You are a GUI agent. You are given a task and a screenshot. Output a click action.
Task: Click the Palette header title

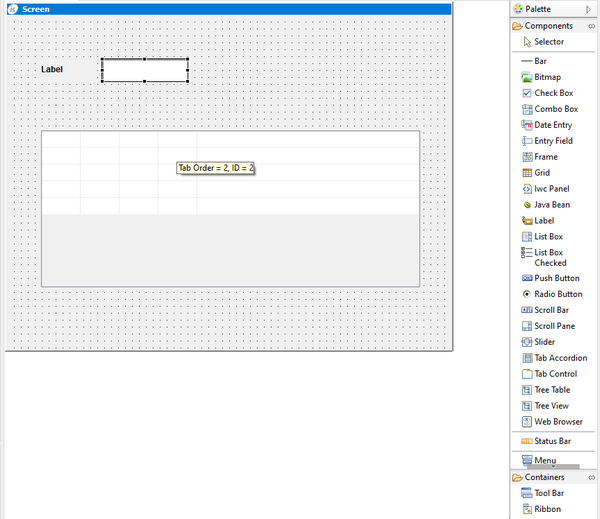[x=538, y=9]
